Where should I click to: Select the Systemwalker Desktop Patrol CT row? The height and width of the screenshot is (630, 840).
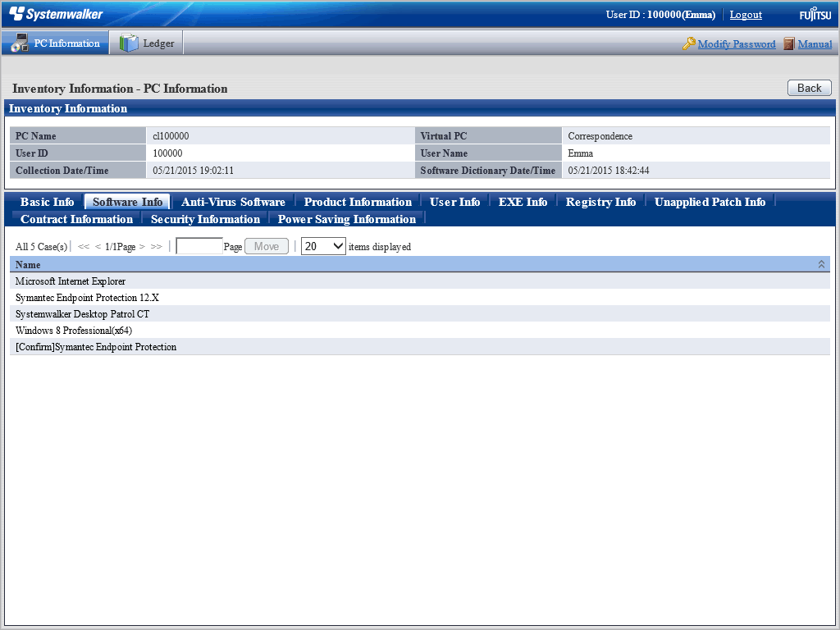click(419, 314)
